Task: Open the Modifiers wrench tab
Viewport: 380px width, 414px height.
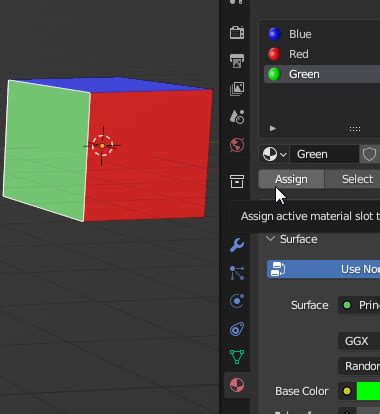Action: [237, 245]
